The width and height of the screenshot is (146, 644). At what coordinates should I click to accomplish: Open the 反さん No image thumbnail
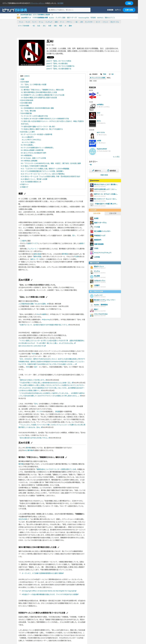click(92, 124)
